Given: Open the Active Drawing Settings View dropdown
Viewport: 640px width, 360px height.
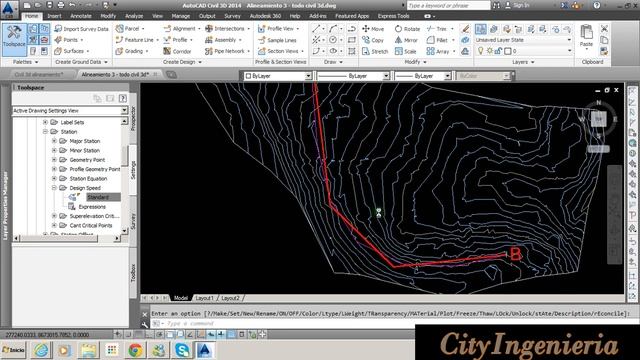Looking at the screenshot, I should pyautogui.click(x=124, y=111).
